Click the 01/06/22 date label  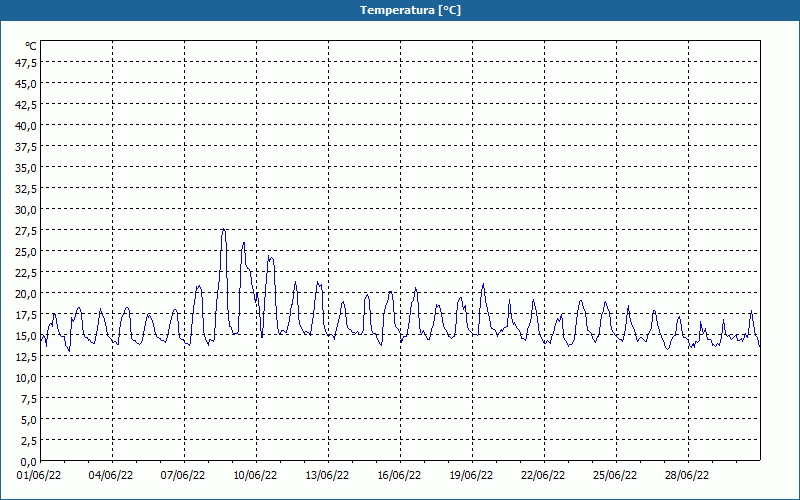tap(39, 476)
